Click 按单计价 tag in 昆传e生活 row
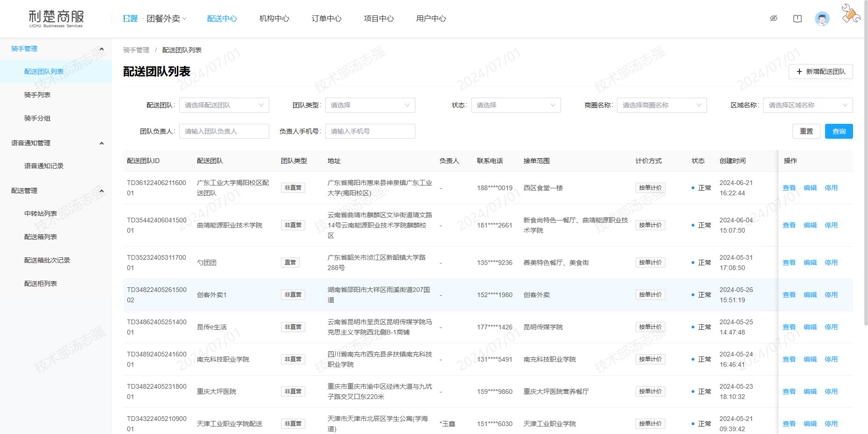 click(x=651, y=327)
